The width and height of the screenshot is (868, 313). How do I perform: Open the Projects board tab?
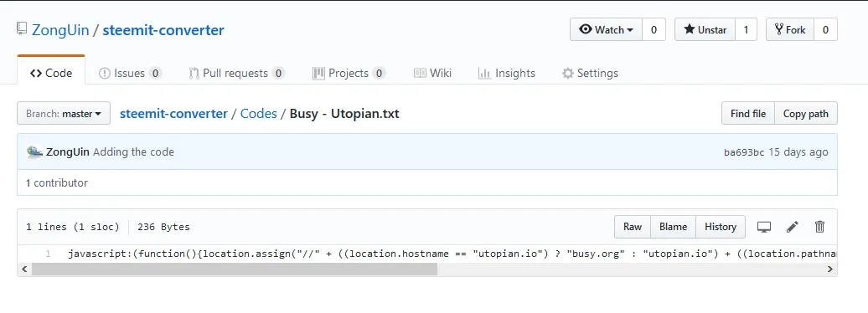pyautogui.click(x=349, y=73)
